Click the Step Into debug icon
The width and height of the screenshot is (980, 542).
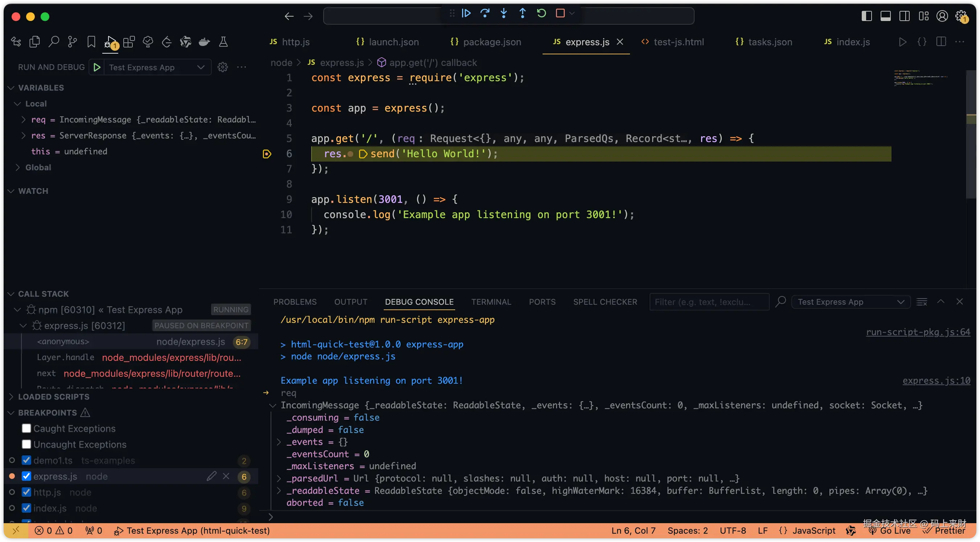(503, 13)
